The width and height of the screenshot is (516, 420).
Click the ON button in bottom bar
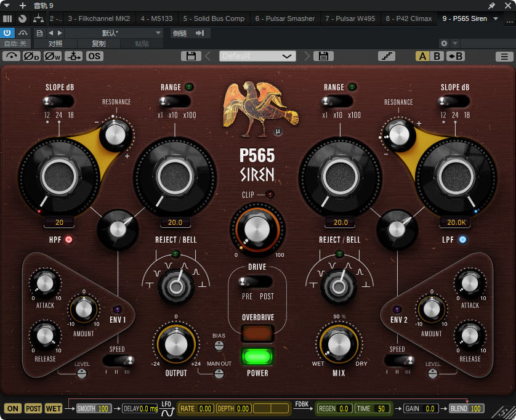pos(13,408)
